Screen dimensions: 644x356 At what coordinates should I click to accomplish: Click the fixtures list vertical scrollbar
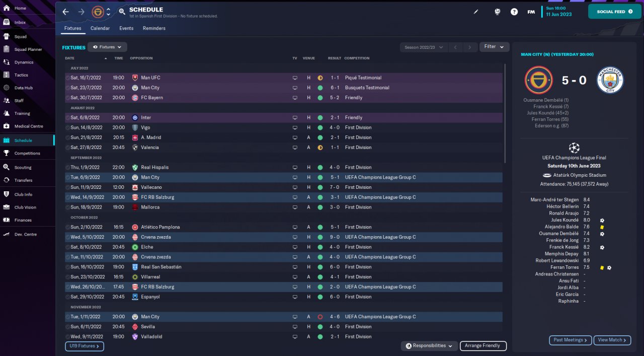click(505, 113)
